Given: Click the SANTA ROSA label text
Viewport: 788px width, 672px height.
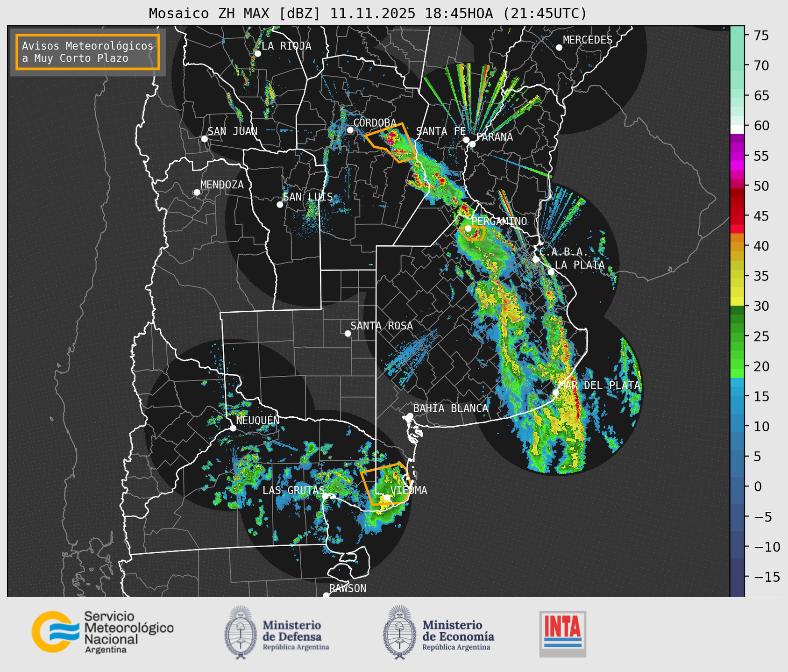Looking at the screenshot, I should (382, 326).
